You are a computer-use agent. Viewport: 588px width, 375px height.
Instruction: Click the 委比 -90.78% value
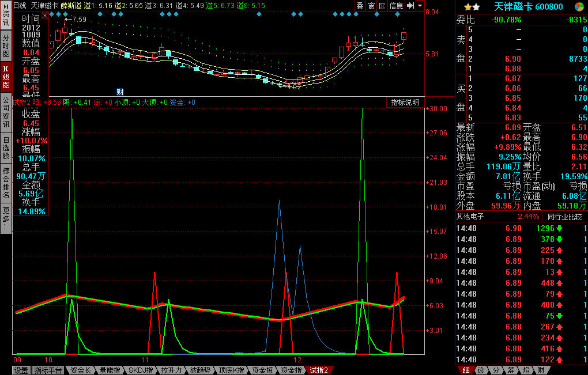pyautogui.click(x=506, y=20)
